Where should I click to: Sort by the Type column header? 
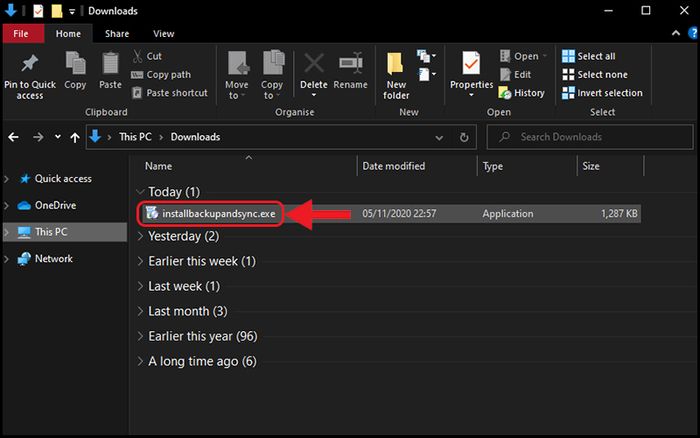(x=492, y=166)
